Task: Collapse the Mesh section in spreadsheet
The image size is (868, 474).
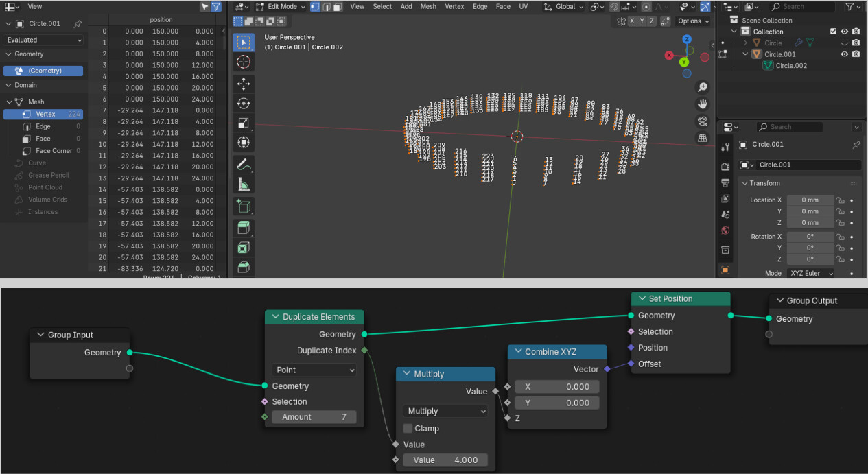Action: [8, 102]
